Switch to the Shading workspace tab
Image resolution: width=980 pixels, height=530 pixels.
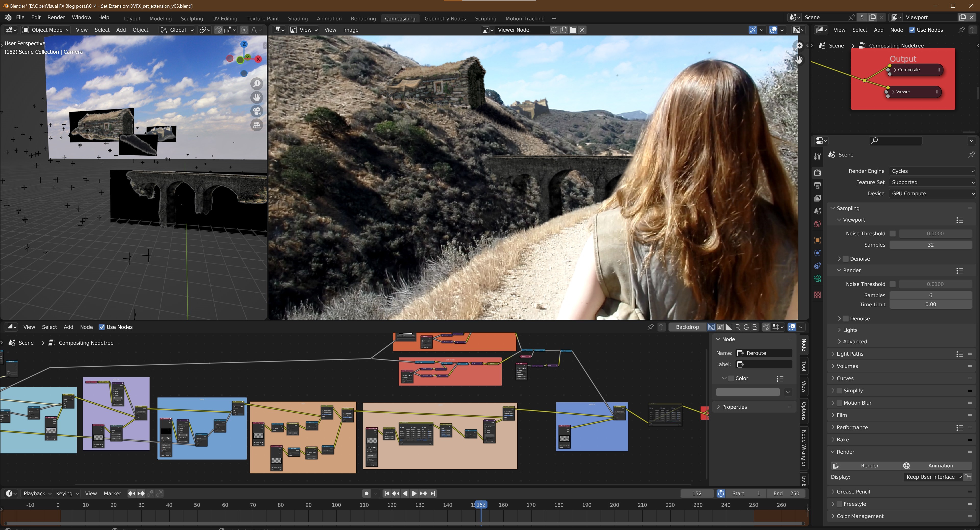[298, 18]
